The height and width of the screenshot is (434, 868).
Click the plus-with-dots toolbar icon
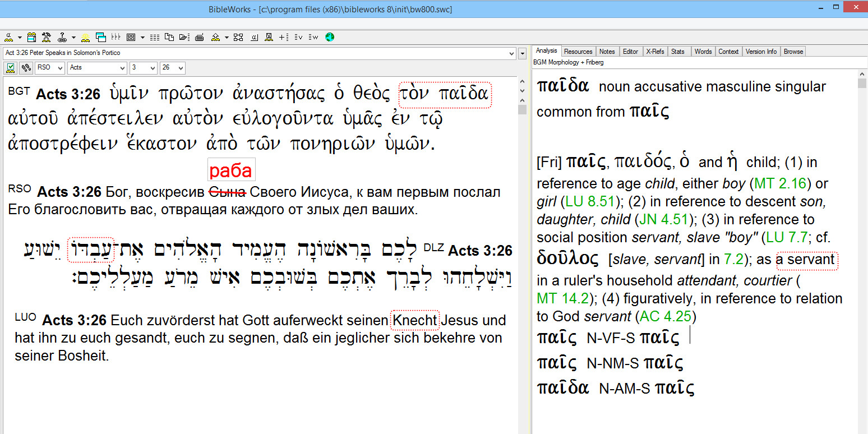(x=284, y=37)
